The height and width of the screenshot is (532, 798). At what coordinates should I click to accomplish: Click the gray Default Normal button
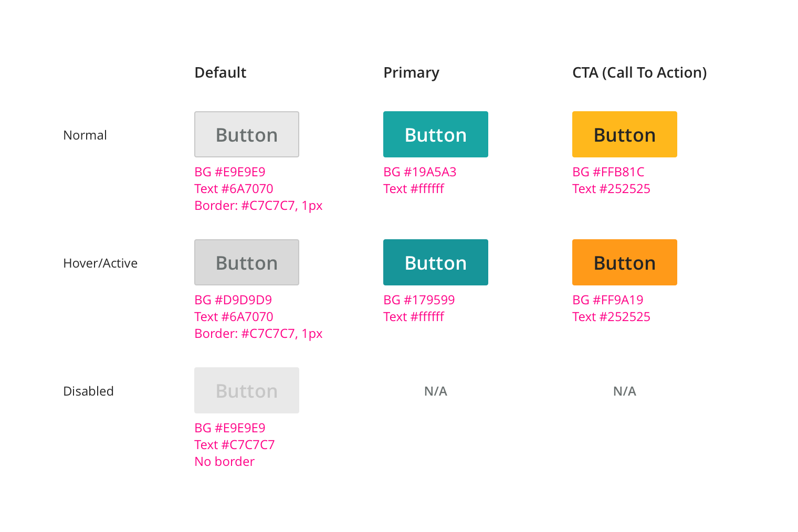pos(247,134)
